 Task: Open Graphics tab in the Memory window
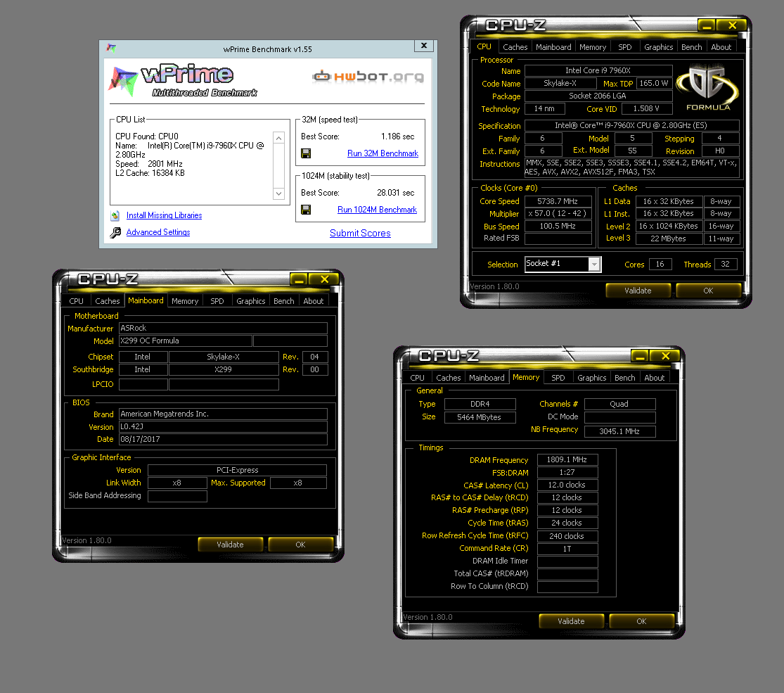(591, 378)
